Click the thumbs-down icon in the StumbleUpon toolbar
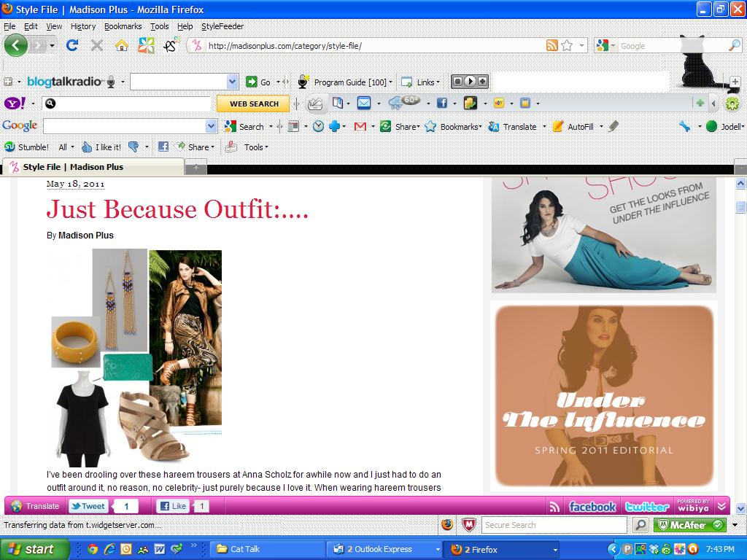This screenshot has height=560, width=747. click(134, 147)
